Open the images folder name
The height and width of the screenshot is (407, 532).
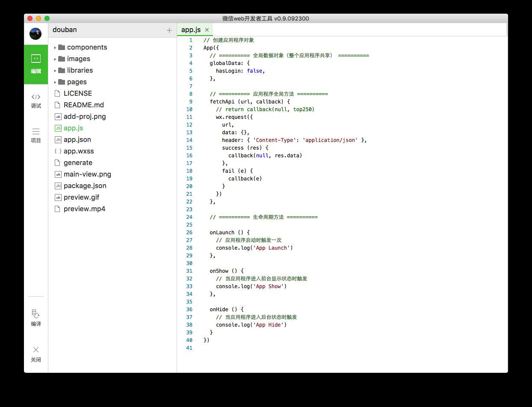79,59
